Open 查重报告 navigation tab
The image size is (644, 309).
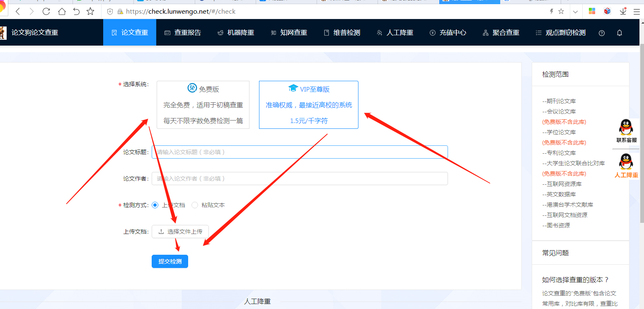183,32
